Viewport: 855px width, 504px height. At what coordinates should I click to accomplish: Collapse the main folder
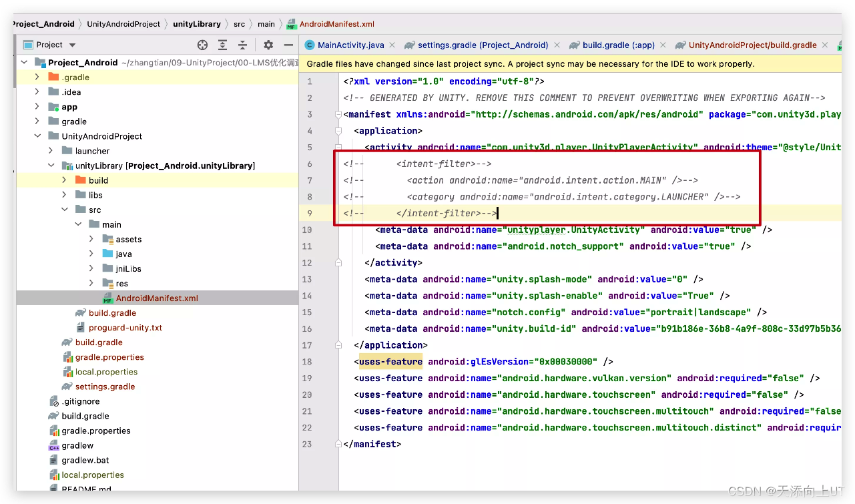78,224
